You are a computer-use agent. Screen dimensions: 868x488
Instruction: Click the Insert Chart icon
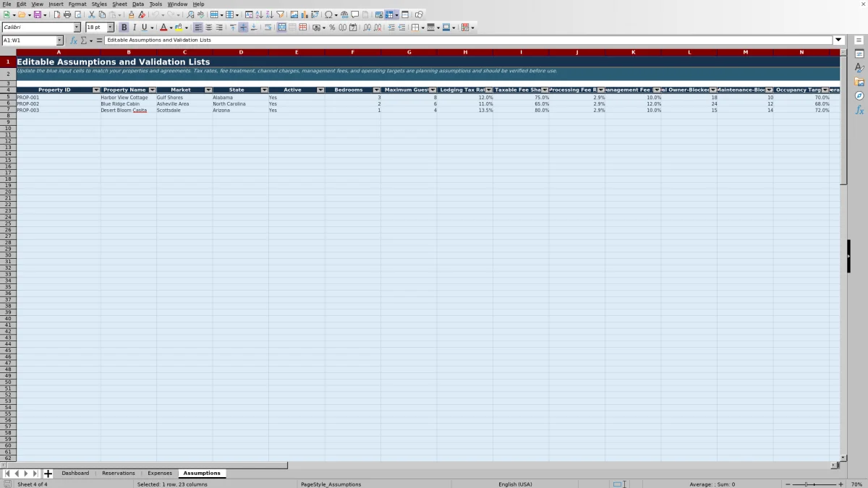point(304,14)
